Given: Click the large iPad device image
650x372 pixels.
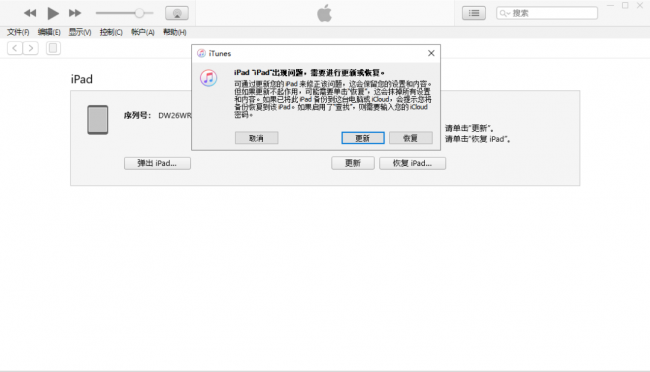Looking at the screenshot, I should 98,120.
